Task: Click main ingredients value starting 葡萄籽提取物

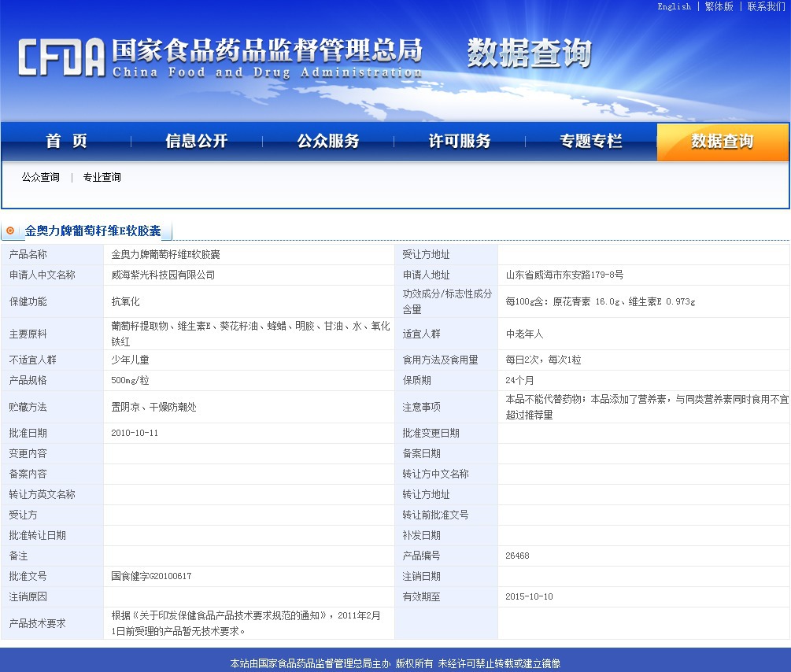Action: pos(250,334)
